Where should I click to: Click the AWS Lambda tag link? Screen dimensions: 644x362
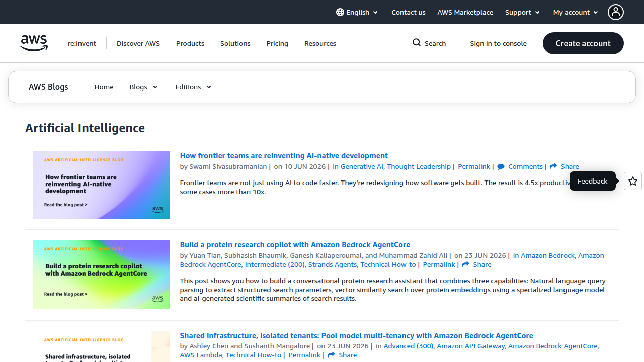click(201, 355)
